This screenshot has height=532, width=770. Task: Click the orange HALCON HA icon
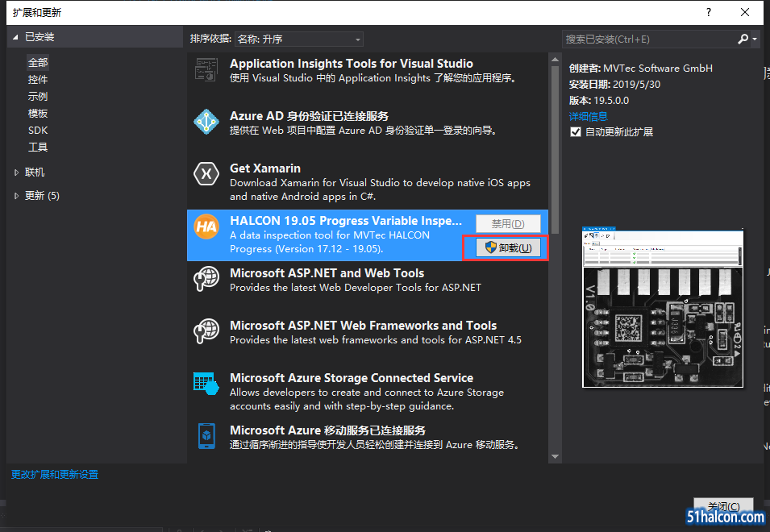[206, 227]
